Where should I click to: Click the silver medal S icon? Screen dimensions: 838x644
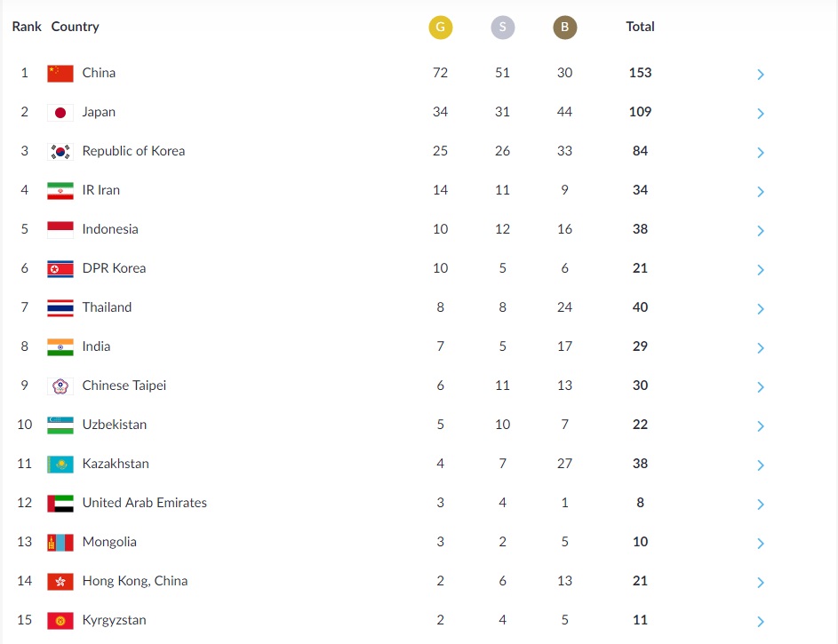point(502,28)
